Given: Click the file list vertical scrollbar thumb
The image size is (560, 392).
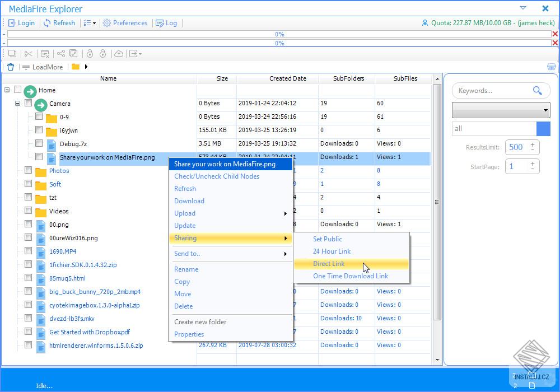Looking at the screenshot, I should [x=437, y=202].
